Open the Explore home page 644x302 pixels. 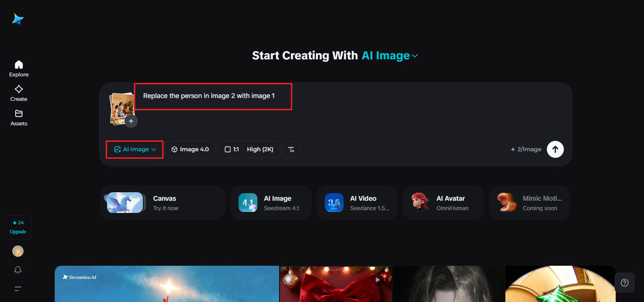coord(19,69)
